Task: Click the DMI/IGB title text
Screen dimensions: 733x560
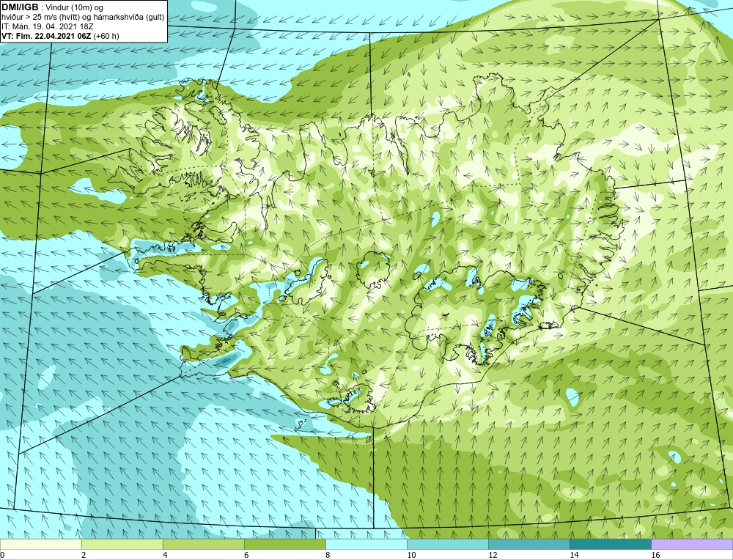Action: point(20,7)
